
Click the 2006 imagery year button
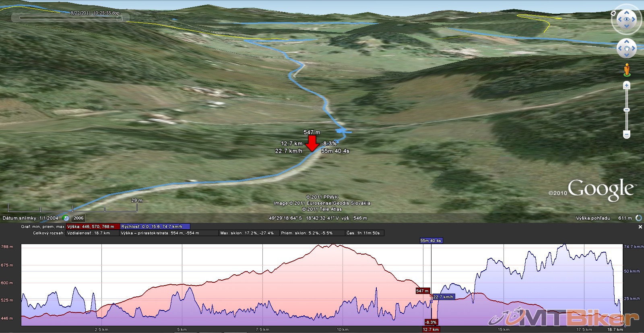tap(78, 218)
